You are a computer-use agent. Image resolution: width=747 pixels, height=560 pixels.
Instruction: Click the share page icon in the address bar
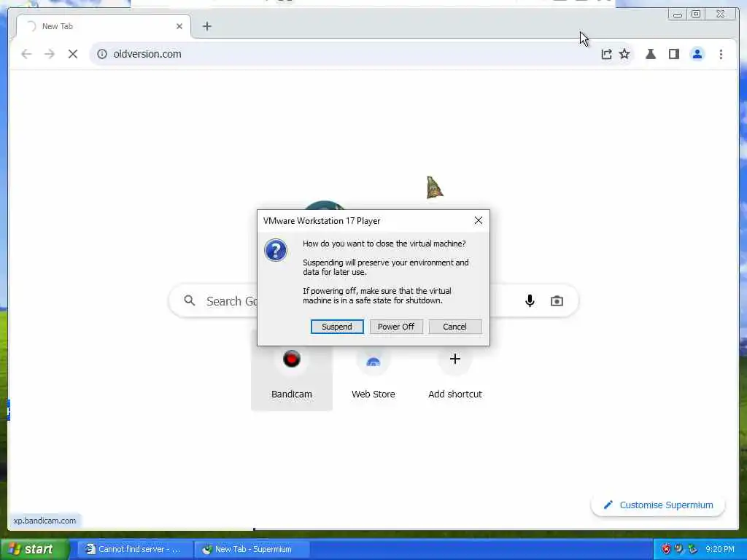point(606,54)
